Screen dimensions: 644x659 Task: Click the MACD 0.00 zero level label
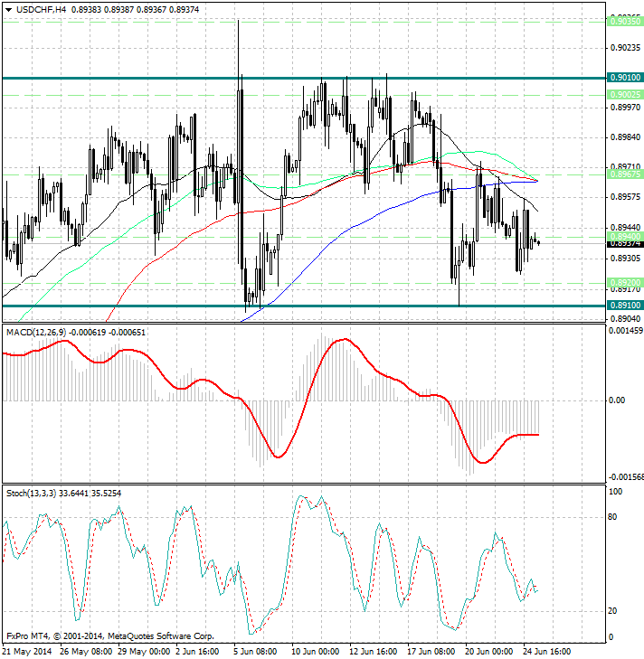[x=617, y=400]
